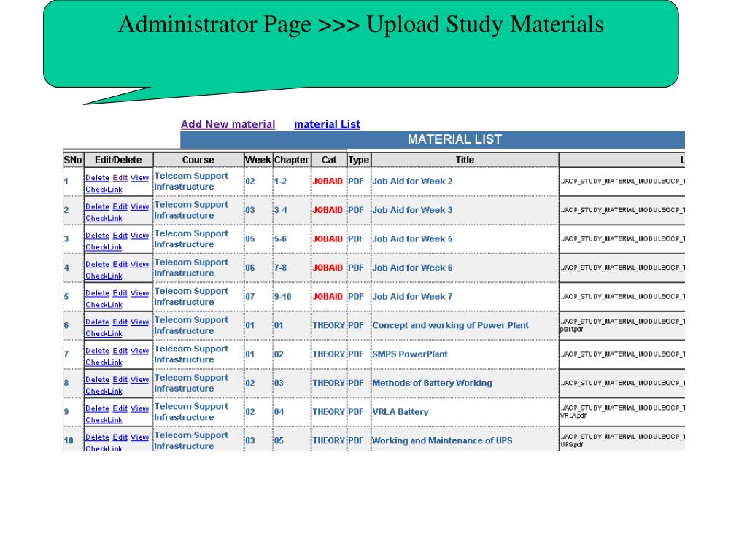Click the title Job Aid for Week 2
Screen dimensions: 747x560
coord(413,181)
